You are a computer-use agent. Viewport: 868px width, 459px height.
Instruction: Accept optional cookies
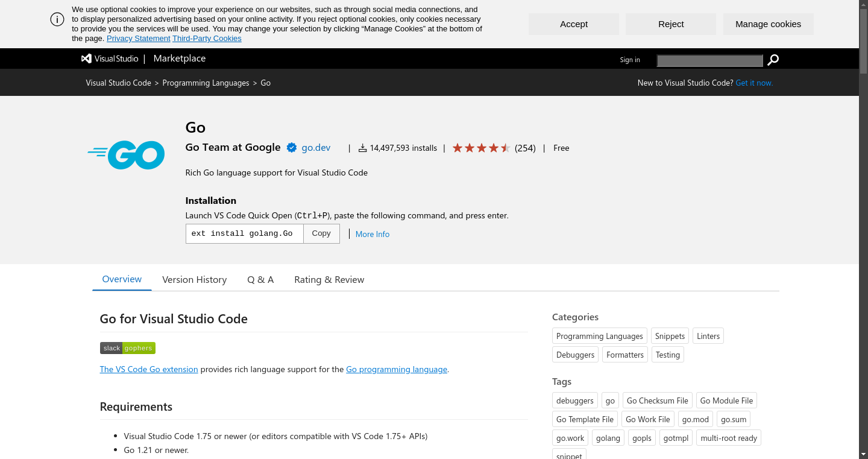(x=574, y=24)
